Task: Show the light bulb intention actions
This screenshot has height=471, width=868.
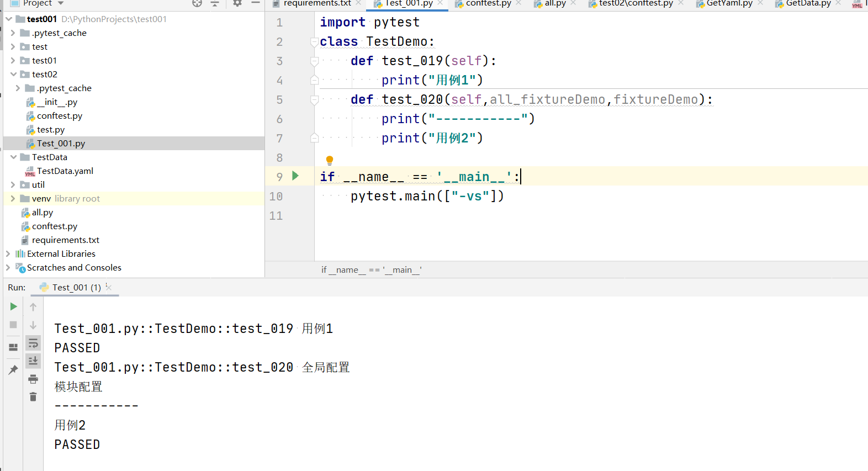Action: [330, 161]
